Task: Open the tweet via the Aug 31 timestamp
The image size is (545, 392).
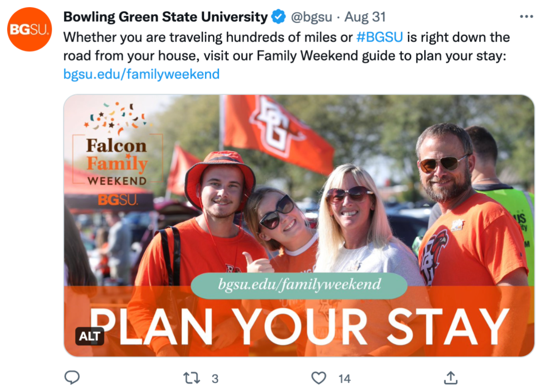Action: [365, 17]
